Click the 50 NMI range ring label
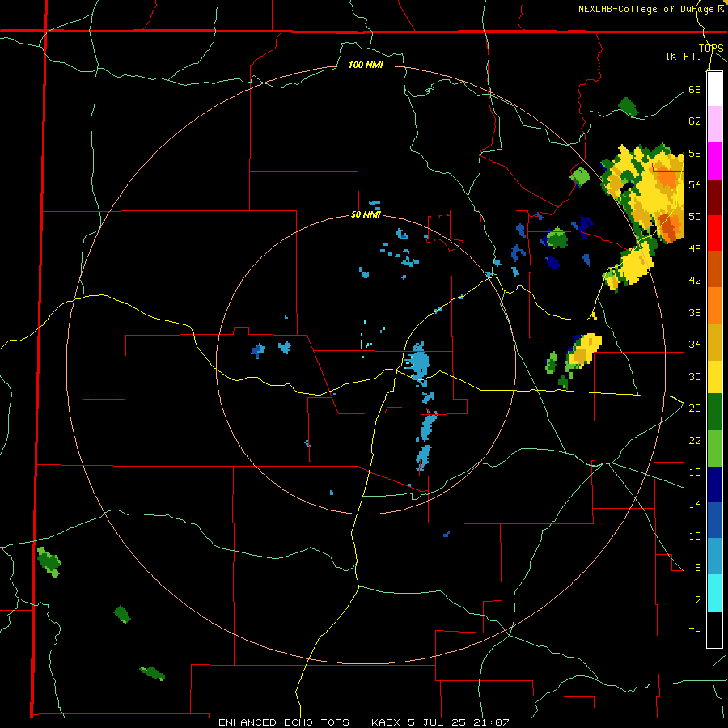The width and height of the screenshot is (728, 728). (366, 214)
